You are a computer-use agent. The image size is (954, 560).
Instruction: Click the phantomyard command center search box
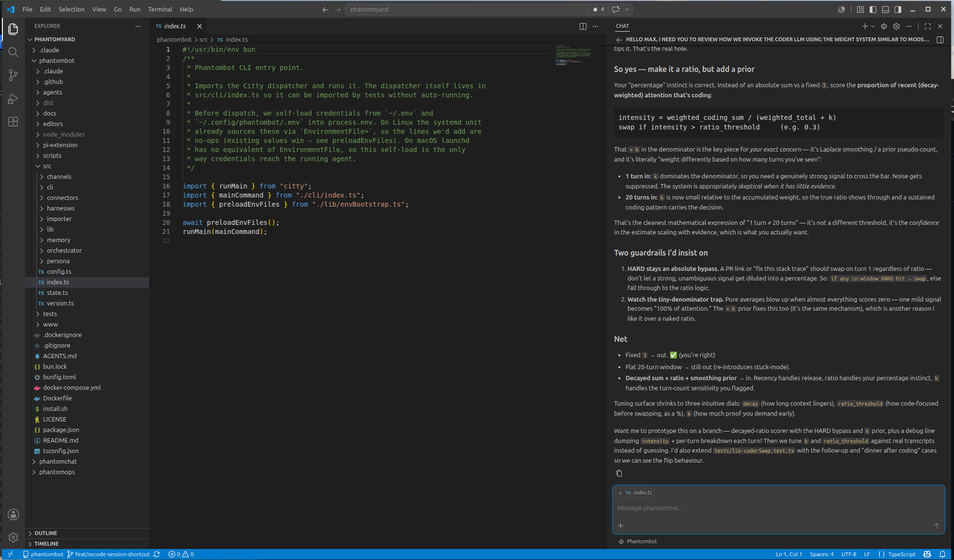467,9
